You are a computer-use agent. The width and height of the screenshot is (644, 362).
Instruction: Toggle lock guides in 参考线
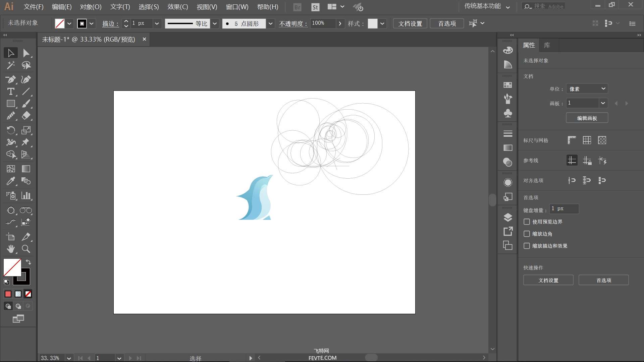[587, 160]
